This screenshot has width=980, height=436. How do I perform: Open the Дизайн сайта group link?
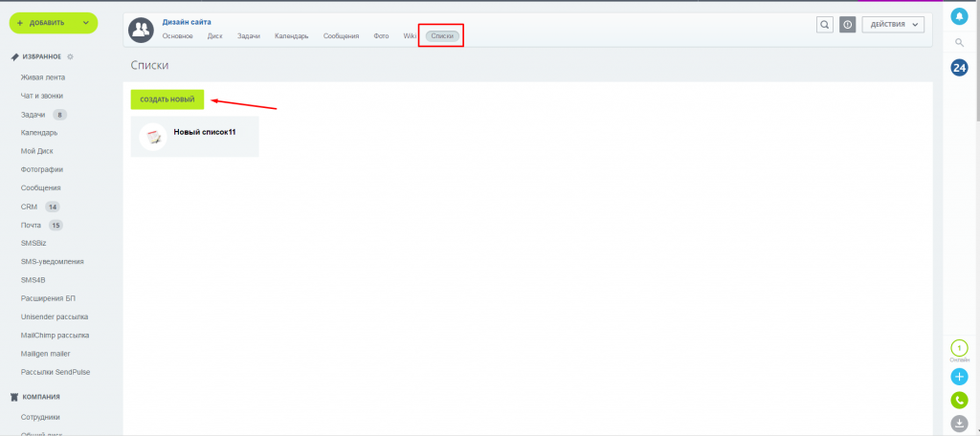(x=187, y=22)
